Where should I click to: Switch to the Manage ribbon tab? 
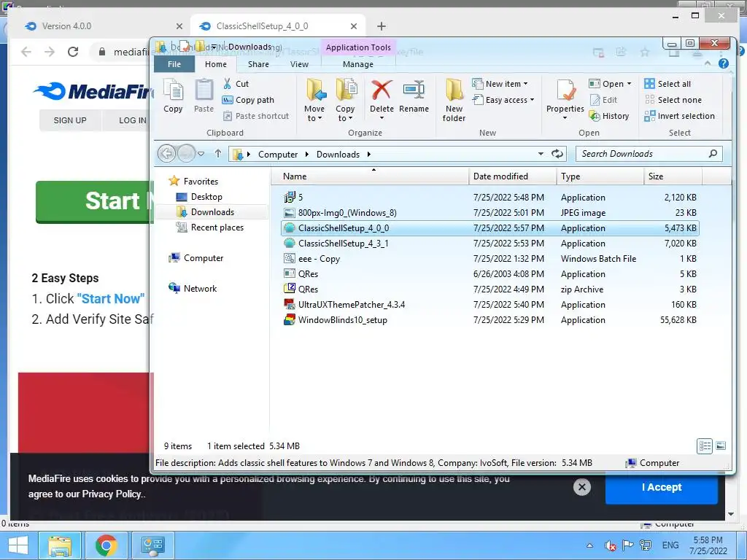click(357, 64)
